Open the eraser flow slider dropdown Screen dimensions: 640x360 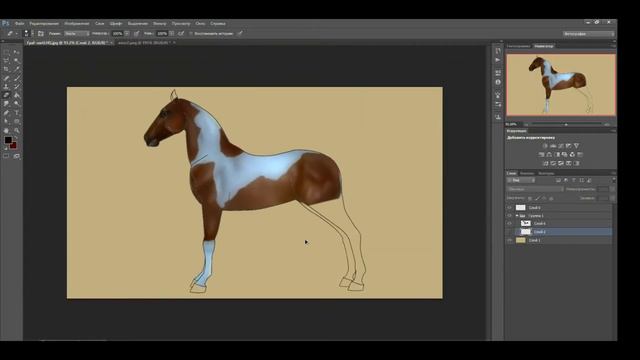coord(171,33)
